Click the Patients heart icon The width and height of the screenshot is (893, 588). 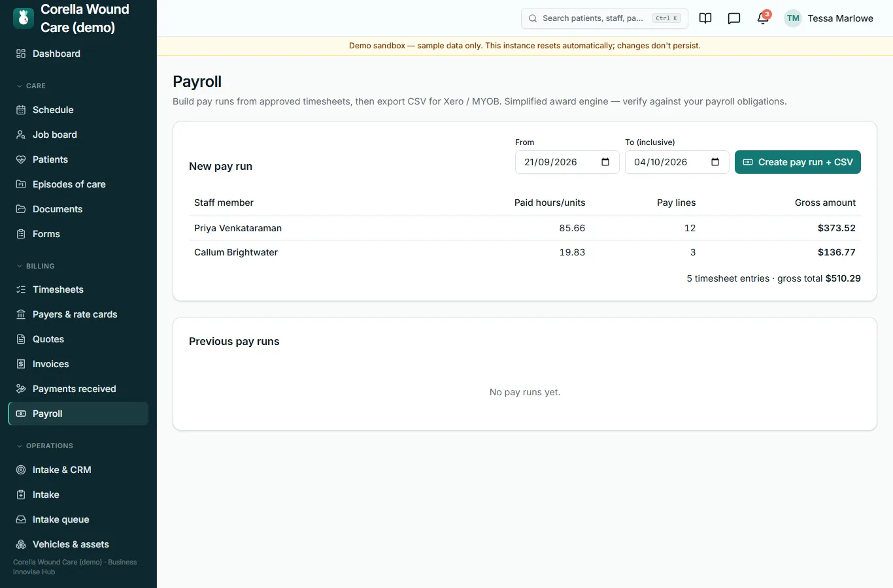[x=21, y=159]
